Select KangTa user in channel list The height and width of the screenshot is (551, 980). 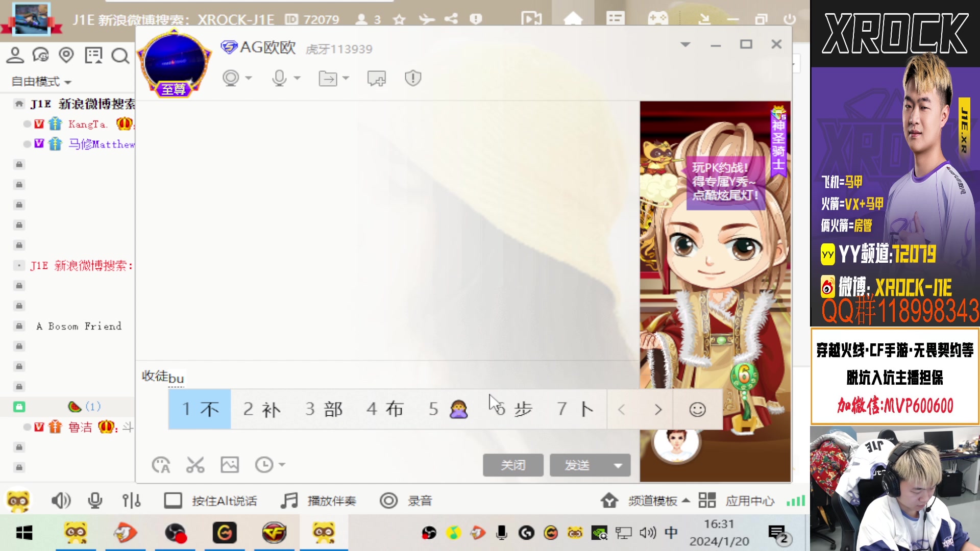[87, 124]
